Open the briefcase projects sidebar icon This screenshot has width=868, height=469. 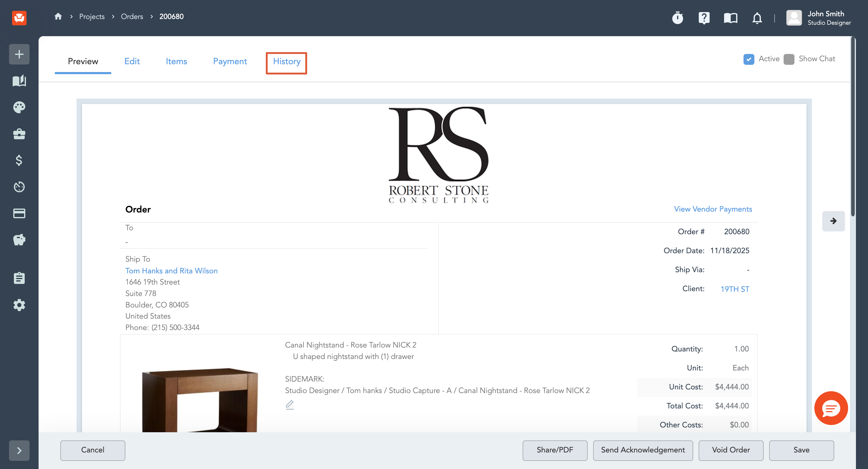click(x=19, y=134)
